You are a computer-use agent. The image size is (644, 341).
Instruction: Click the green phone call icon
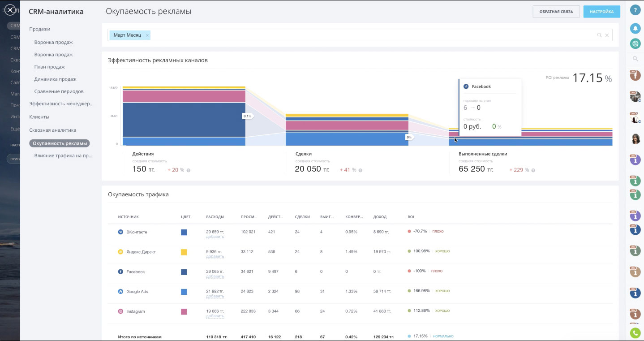coord(635,333)
